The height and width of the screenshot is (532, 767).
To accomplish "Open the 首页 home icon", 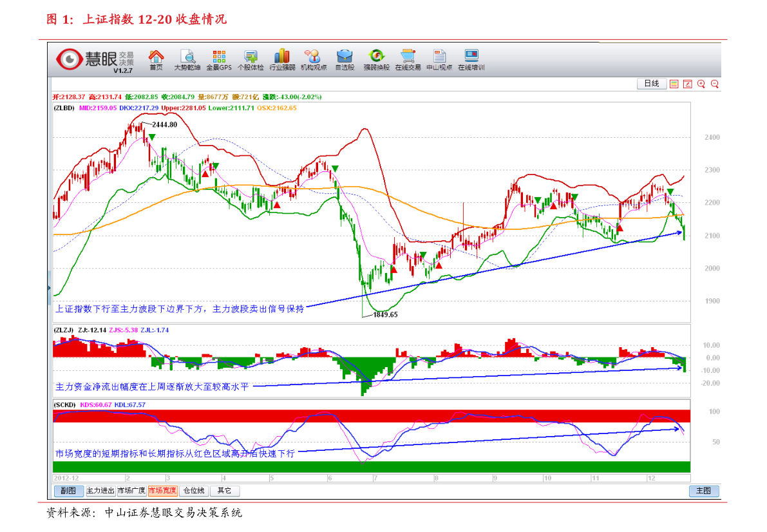I will click(x=156, y=59).
